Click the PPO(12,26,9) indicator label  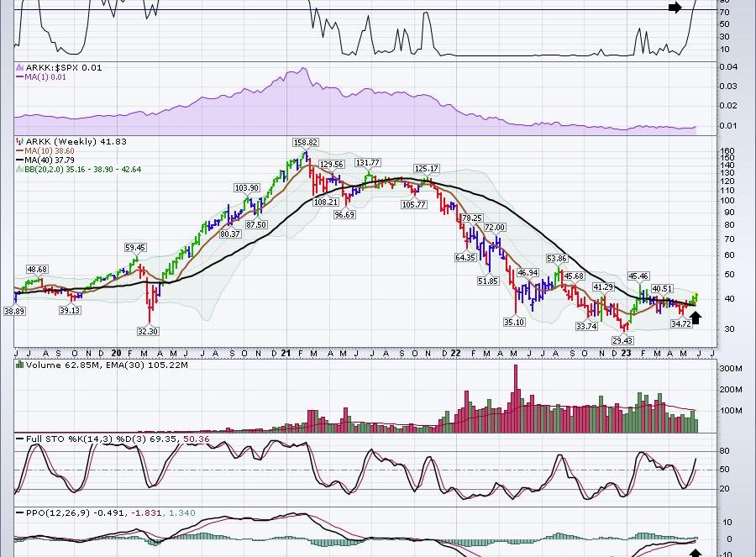pos(58,512)
